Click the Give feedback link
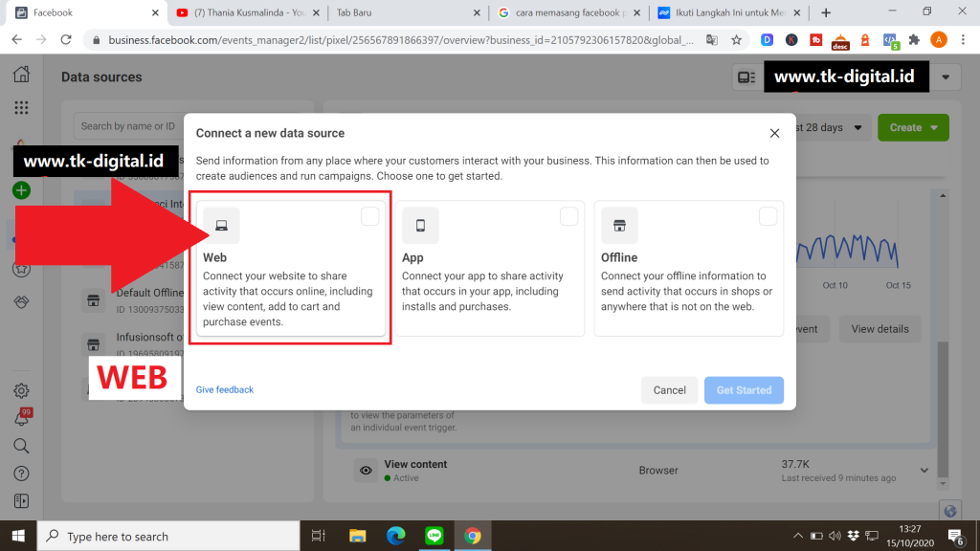The image size is (980, 551). (x=225, y=389)
